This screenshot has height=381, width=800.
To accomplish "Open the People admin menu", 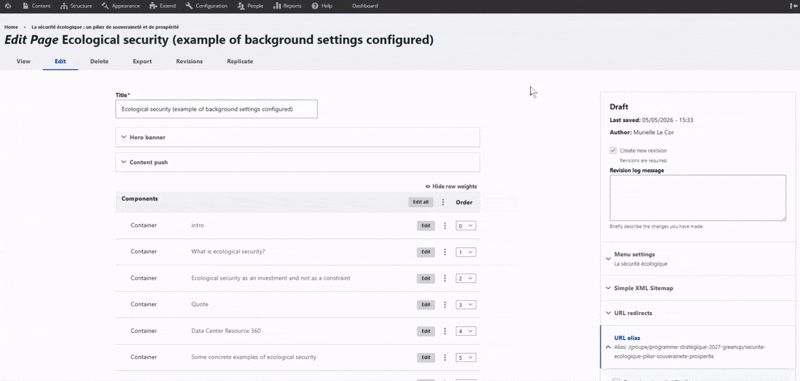I will [251, 6].
